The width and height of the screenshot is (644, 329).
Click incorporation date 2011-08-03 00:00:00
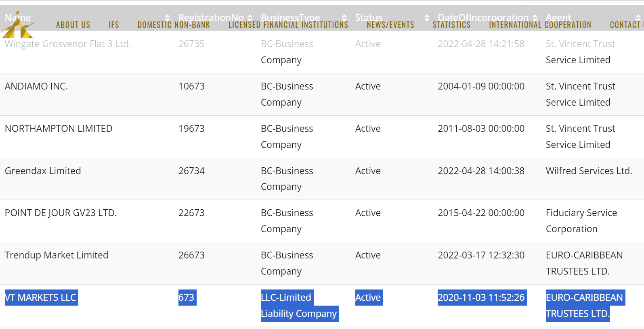click(x=481, y=129)
